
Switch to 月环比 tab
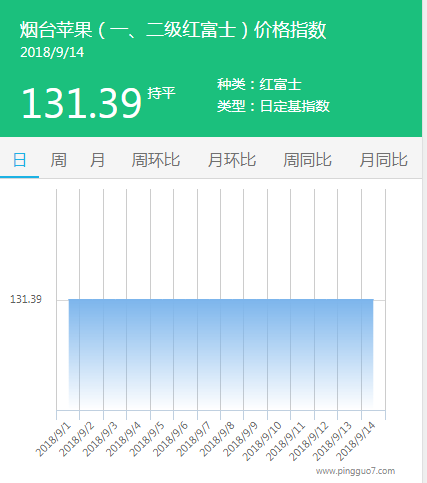[x=232, y=160]
